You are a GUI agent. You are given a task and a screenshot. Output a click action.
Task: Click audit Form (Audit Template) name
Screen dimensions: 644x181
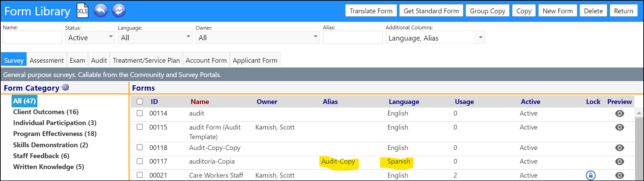coord(215,132)
